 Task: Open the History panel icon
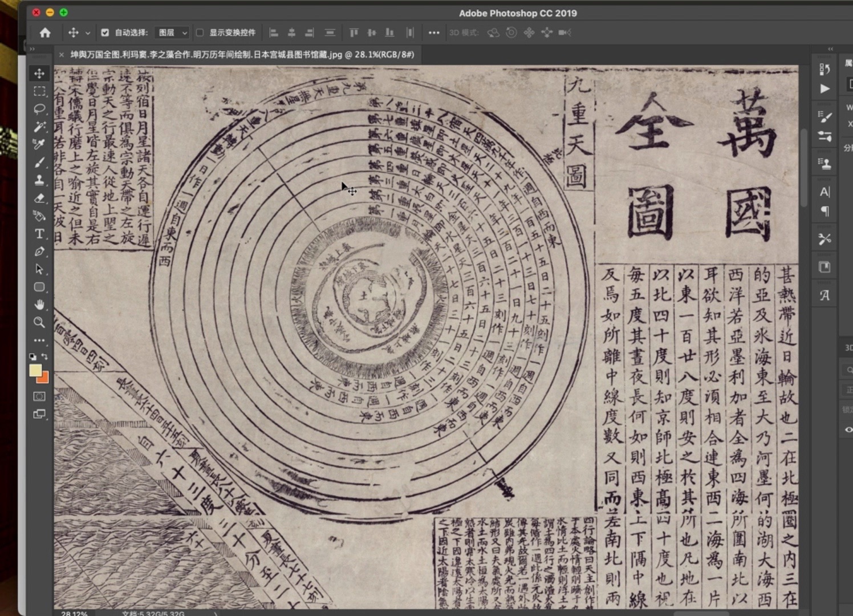(x=824, y=69)
